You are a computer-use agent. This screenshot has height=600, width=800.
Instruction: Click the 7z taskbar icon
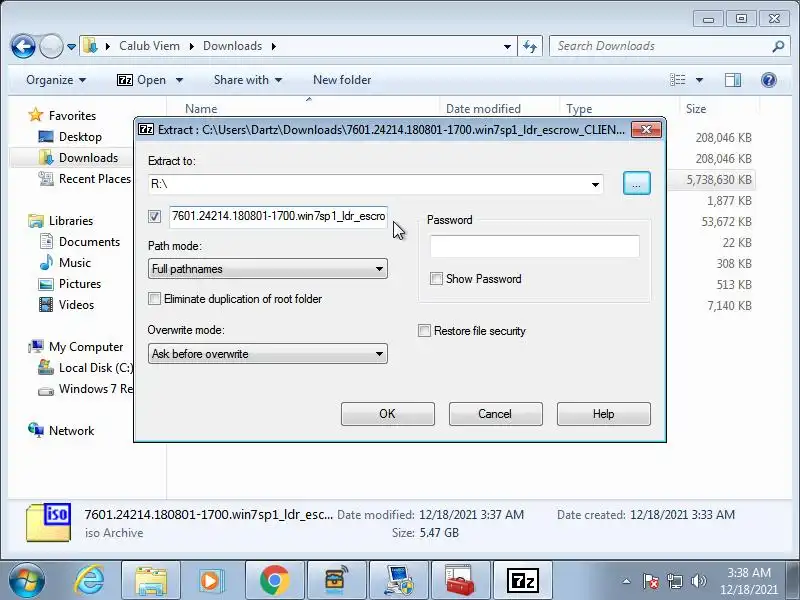click(x=522, y=581)
